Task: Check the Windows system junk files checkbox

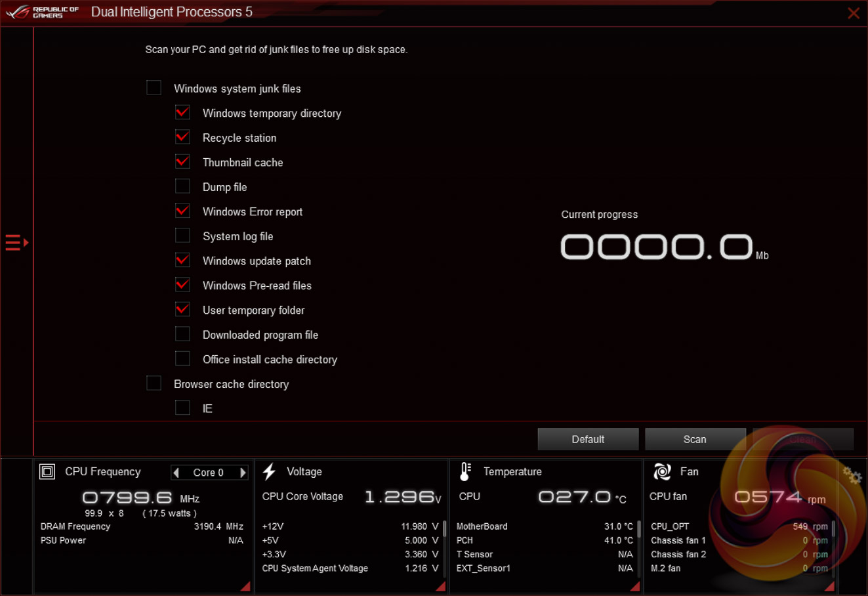Action: (x=154, y=88)
